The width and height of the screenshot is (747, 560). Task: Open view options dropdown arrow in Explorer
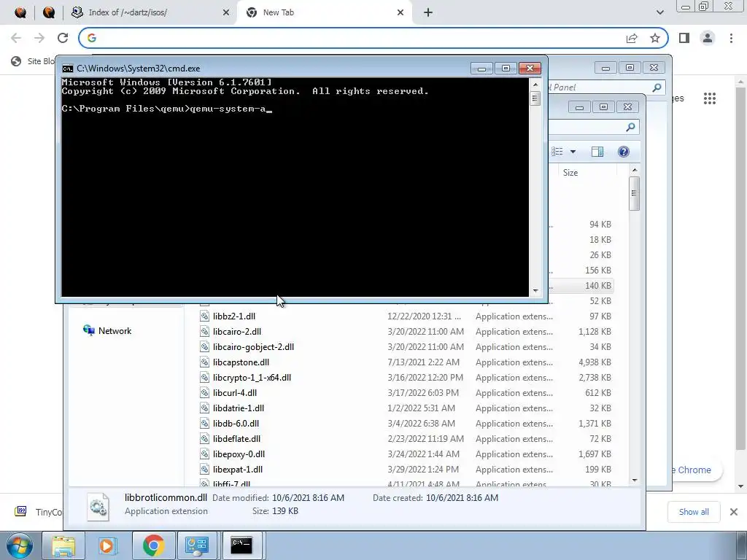click(573, 152)
